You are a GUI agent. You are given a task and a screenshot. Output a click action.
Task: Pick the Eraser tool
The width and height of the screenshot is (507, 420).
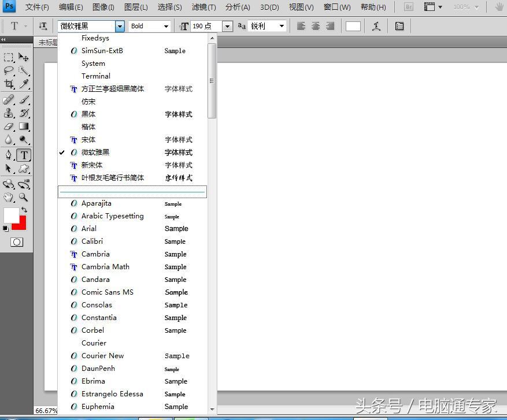point(8,126)
